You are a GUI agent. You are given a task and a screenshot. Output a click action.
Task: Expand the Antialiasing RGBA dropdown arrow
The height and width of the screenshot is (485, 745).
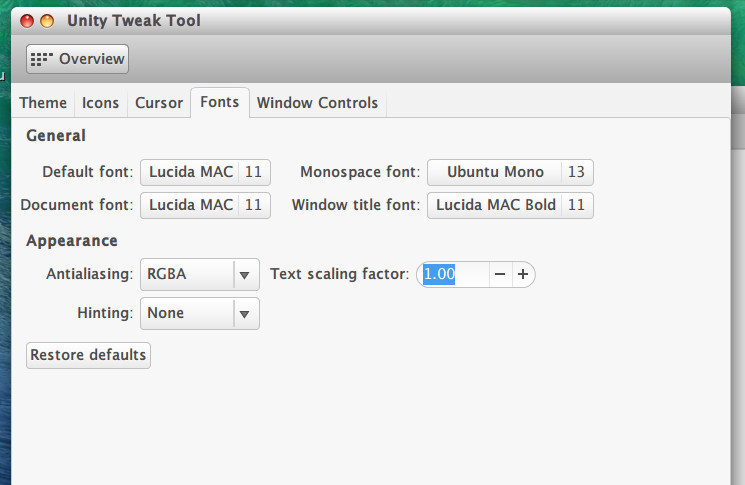(x=245, y=274)
